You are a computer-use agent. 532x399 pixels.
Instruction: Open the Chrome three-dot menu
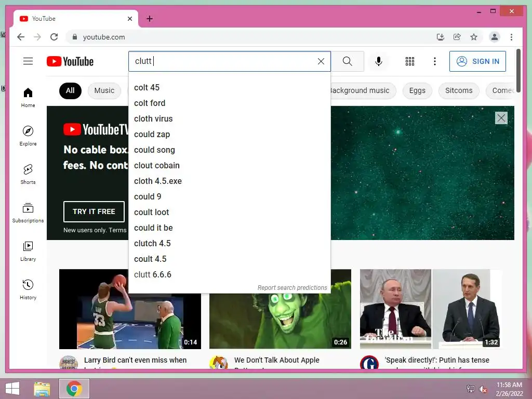coord(511,37)
